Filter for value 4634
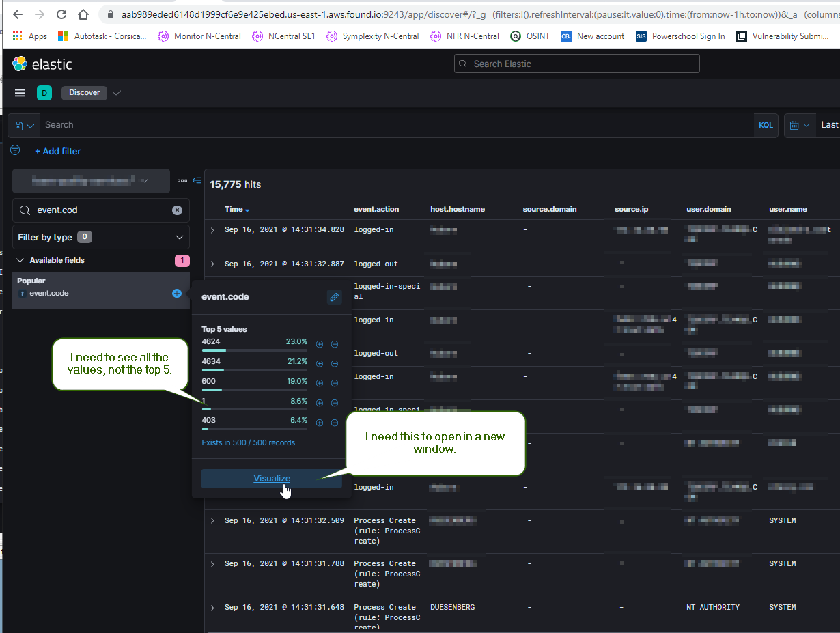840x633 pixels. (320, 364)
